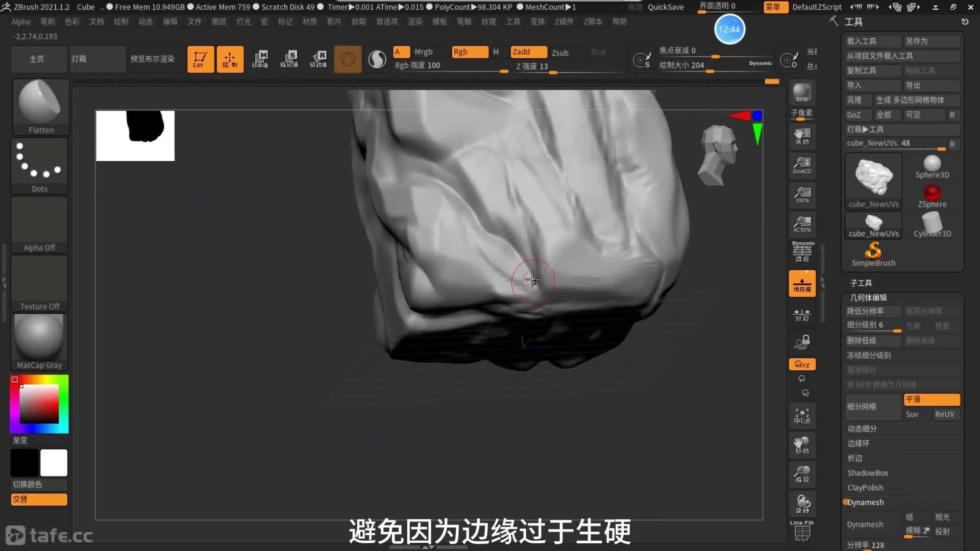980x551 pixels.
Task: Select the Zoom2D icon
Action: coord(802,165)
